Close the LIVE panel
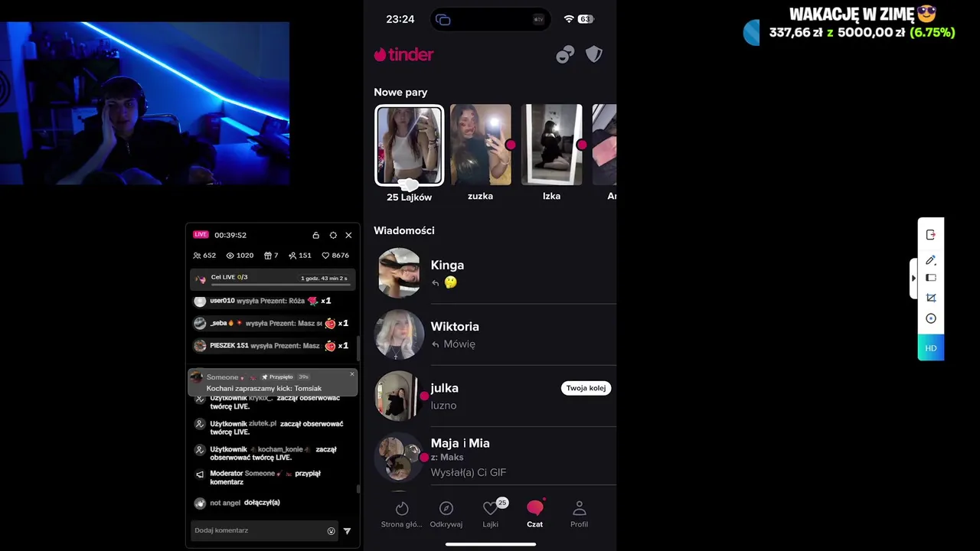 pos(348,235)
